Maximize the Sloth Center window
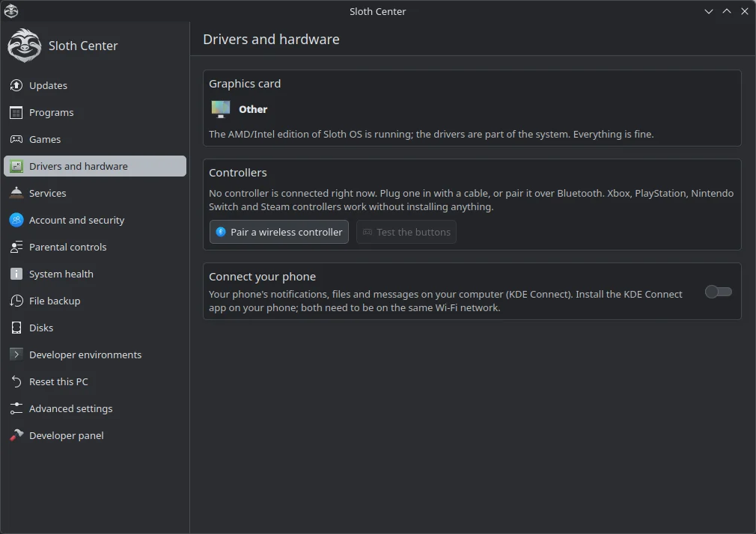The image size is (756, 534). 727,11
